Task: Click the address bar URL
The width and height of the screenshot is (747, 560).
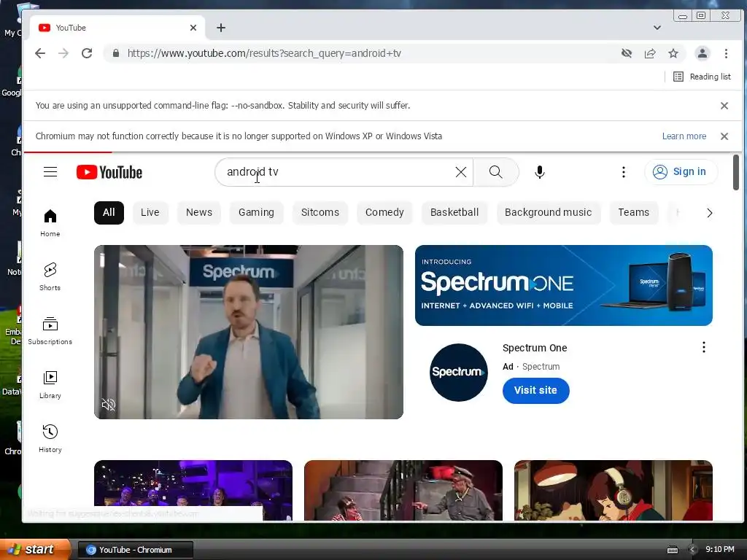Action: pos(264,53)
